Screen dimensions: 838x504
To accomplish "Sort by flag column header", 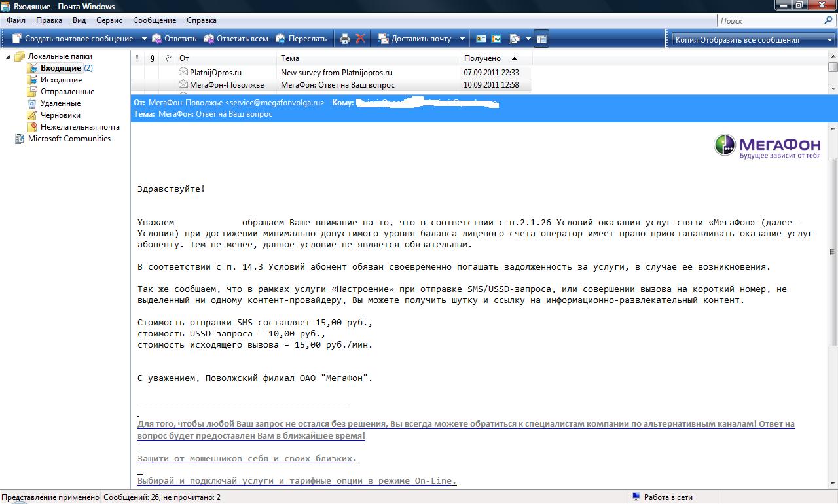I will 168,58.
